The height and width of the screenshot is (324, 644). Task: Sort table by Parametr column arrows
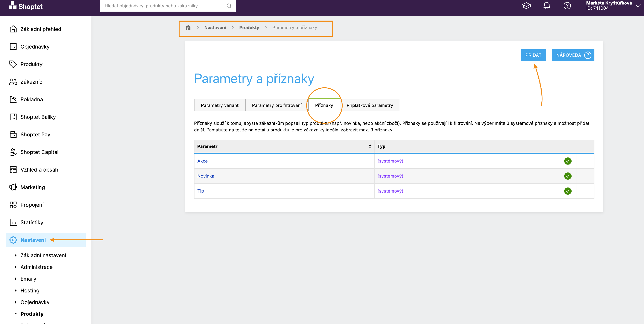pos(370,146)
